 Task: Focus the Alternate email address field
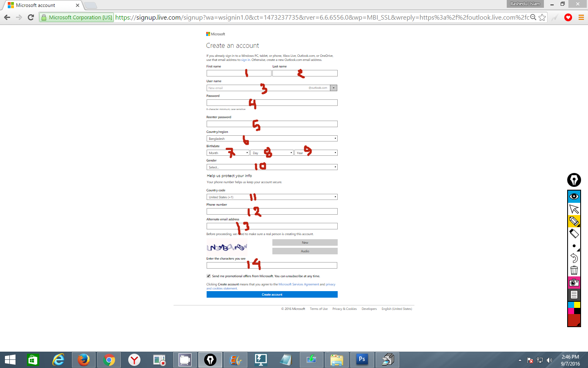coord(272,226)
